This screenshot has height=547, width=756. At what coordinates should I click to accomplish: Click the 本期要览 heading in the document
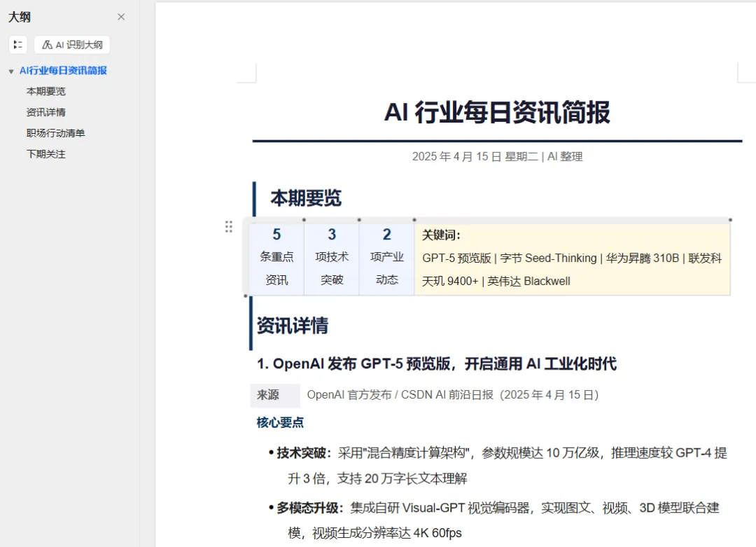pos(306,198)
